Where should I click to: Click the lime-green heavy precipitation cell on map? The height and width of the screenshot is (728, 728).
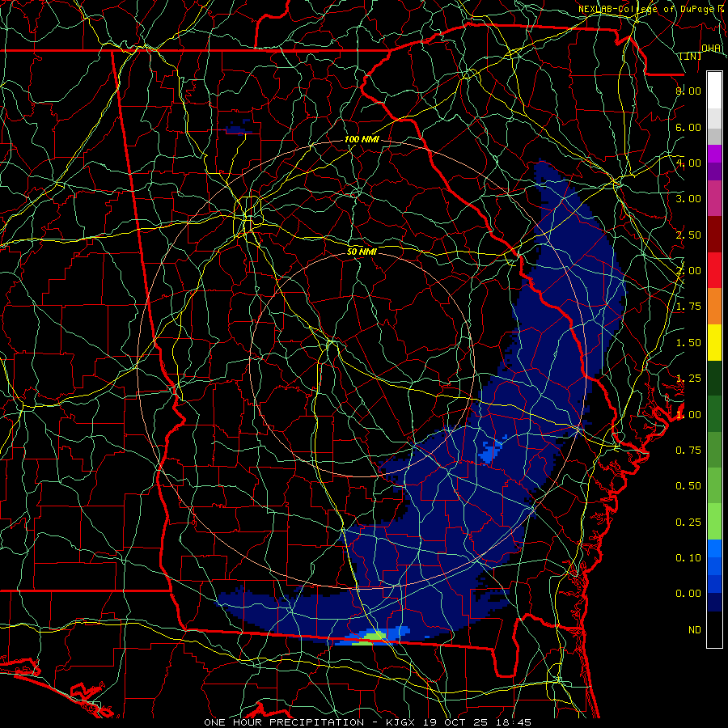[x=373, y=636]
